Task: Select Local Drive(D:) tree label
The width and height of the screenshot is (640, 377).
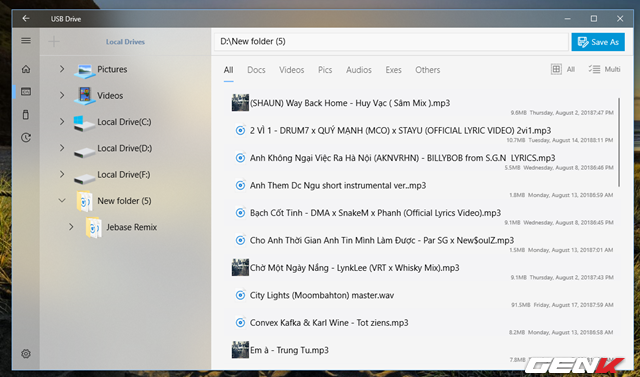Action: [124, 148]
